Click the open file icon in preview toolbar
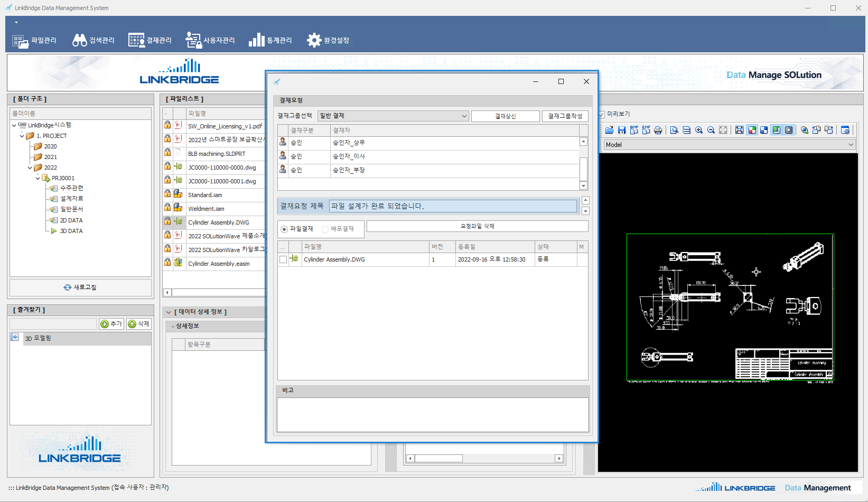Screen dimensions: 868x502 [x=610, y=130]
